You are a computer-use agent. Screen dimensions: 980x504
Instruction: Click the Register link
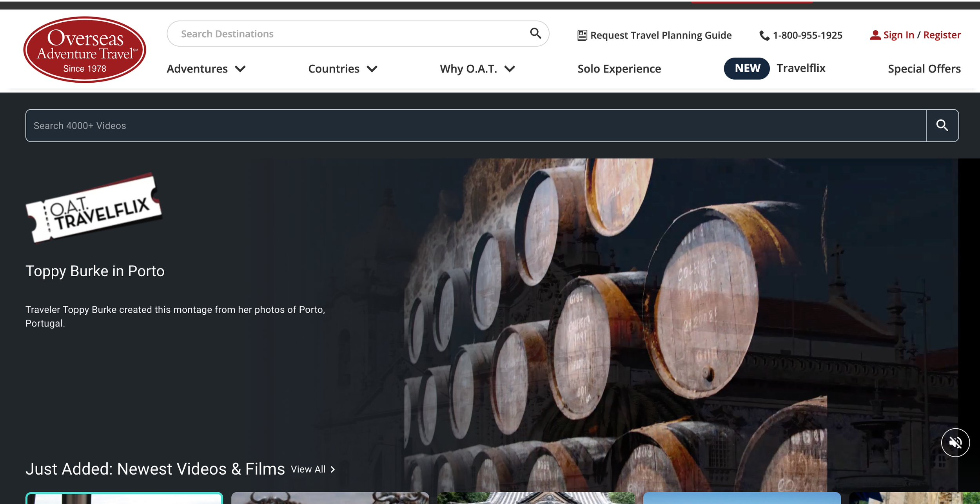(x=942, y=35)
